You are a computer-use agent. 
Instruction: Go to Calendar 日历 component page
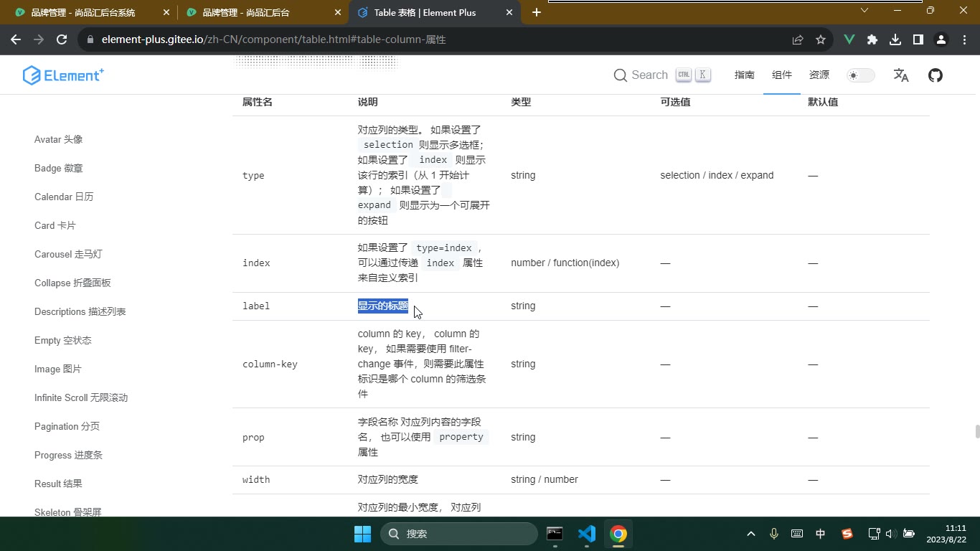point(64,197)
